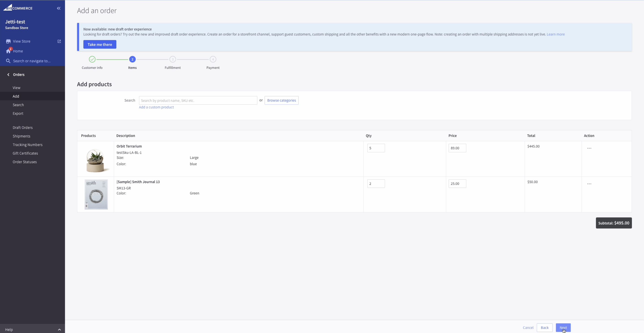Go back using Orders chevron arrow
Viewport: 644px width, 333px height.
coord(8,75)
